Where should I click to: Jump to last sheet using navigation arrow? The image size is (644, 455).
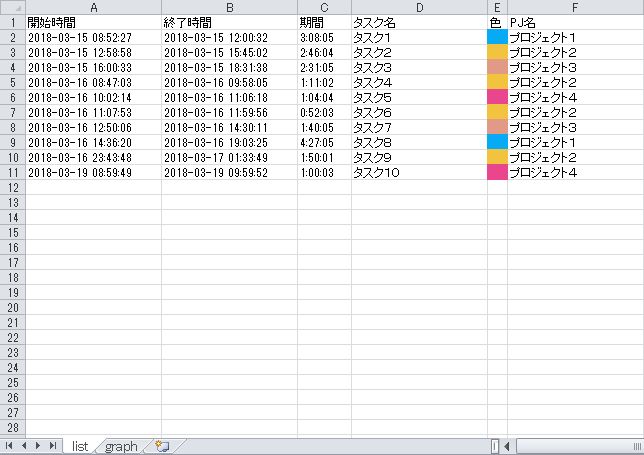53,446
